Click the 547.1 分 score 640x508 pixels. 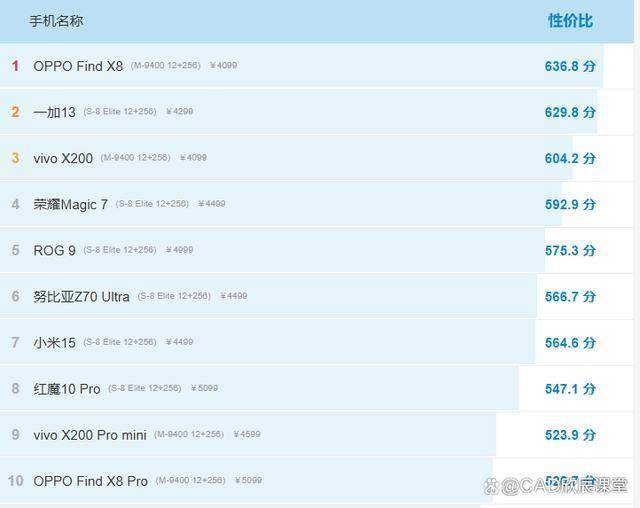[x=570, y=388]
